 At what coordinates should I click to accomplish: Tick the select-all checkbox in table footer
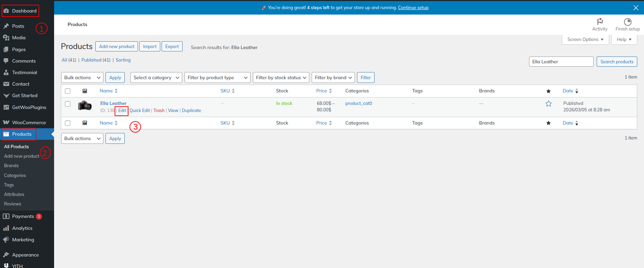tap(68, 123)
